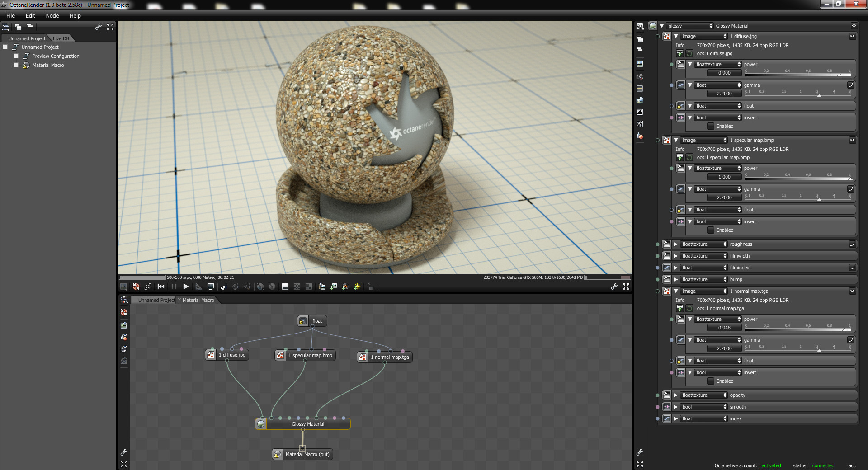The width and height of the screenshot is (868, 470).
Task: Expand Preview Configuration tree item
Action: click(16, 56)
